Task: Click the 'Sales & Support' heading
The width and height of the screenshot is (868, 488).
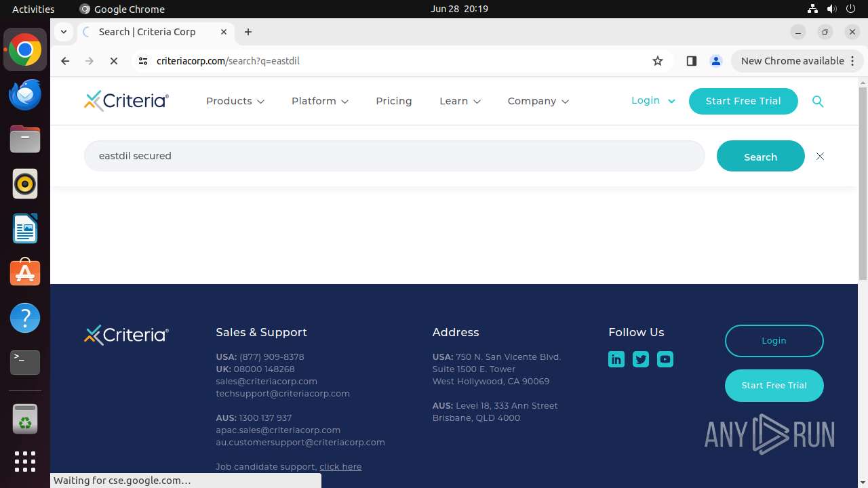Action: (261, 332)
